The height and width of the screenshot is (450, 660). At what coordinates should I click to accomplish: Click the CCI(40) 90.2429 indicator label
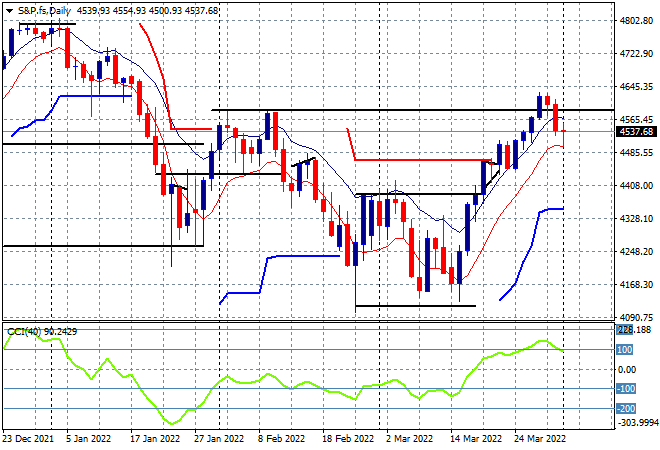42,332
